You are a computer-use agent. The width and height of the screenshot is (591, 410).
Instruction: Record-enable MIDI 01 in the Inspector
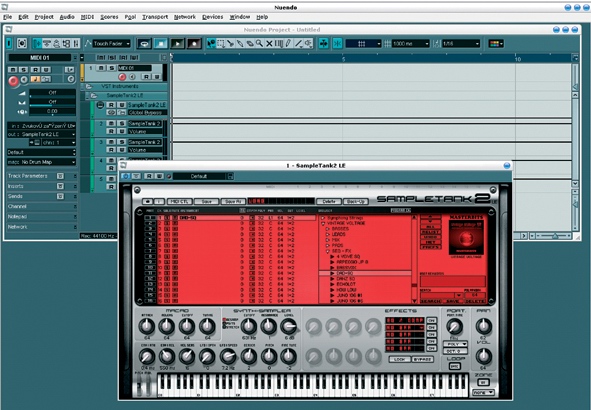(13, 80)
